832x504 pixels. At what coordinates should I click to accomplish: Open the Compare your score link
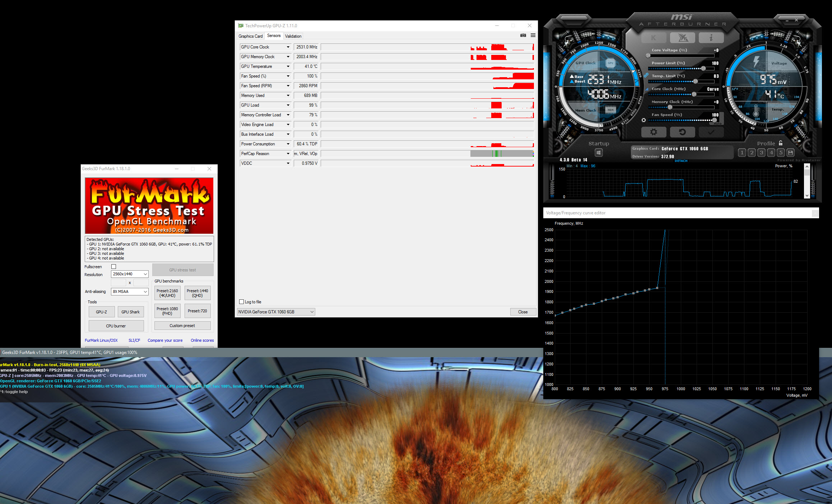pyautogui.click(x=165, y=340)
